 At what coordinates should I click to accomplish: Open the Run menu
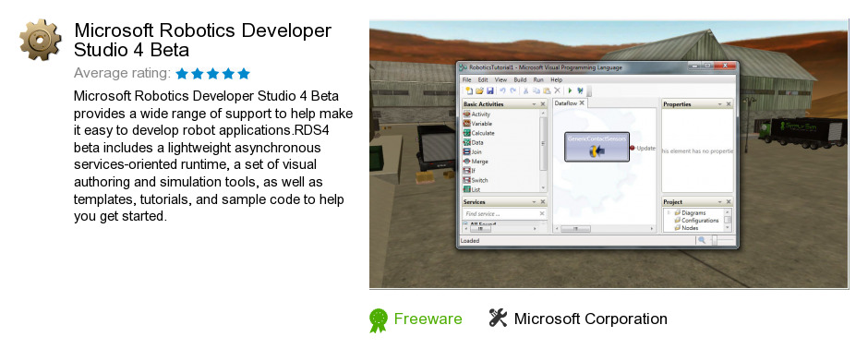point(538,79)
